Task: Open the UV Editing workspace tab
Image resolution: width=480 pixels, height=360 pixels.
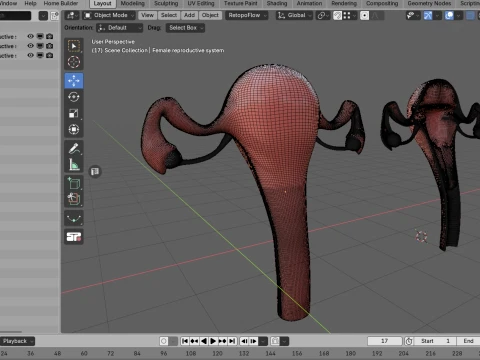Action: 201,4
